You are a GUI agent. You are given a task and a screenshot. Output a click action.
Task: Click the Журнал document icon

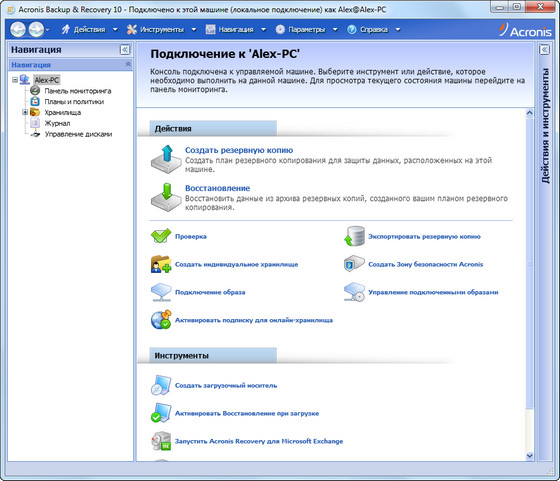click(35, 123)
